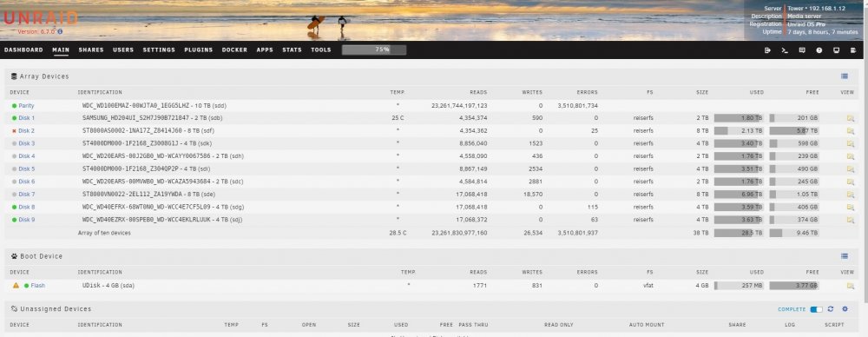Open the Apps menu
Screen dimensions: 868x337
click(x=265, y=50)
